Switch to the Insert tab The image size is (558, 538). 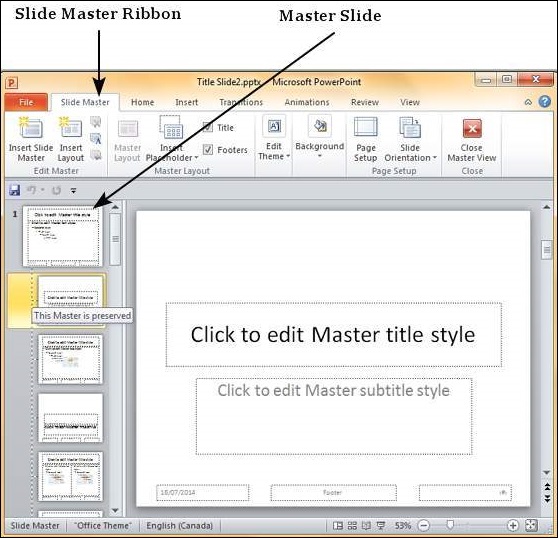coord(186,102)
